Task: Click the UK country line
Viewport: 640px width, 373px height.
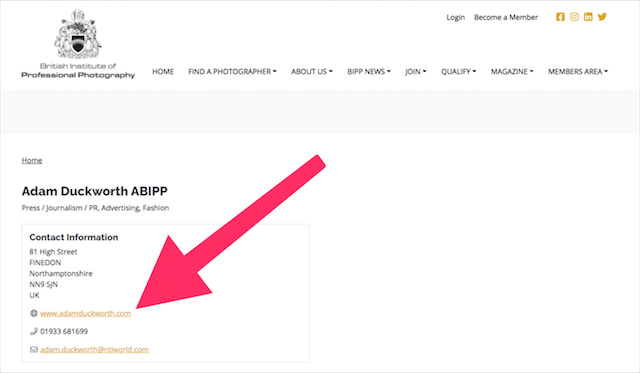Action: click(34, 295)
